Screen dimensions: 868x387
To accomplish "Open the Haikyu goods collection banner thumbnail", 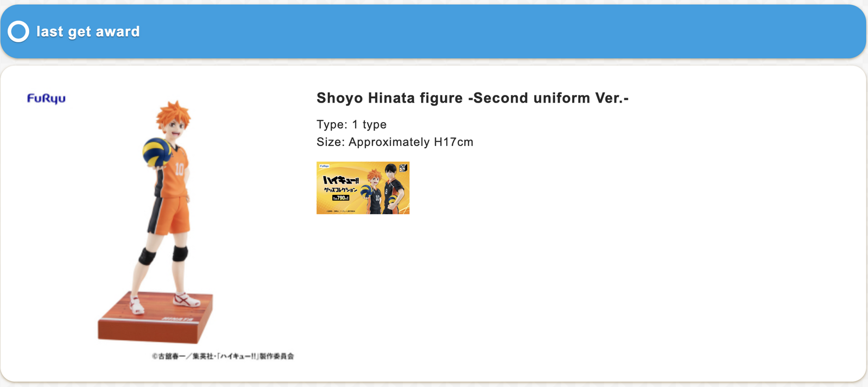I will pos(363,188).
